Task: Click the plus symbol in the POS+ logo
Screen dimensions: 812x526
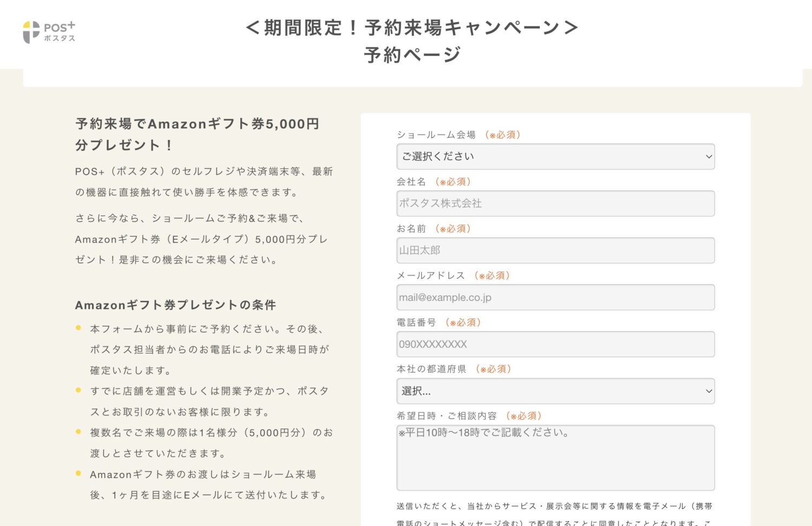Action: click(x=71, y=25)
